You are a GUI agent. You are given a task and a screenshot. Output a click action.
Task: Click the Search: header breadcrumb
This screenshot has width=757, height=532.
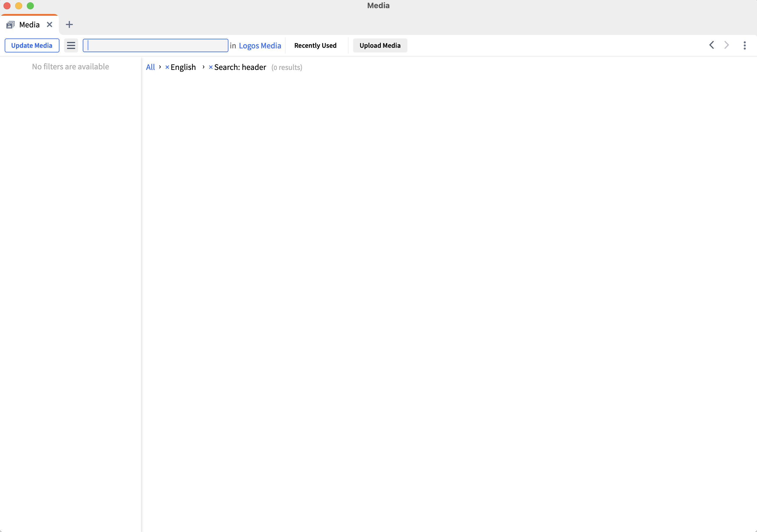(240, 67)
